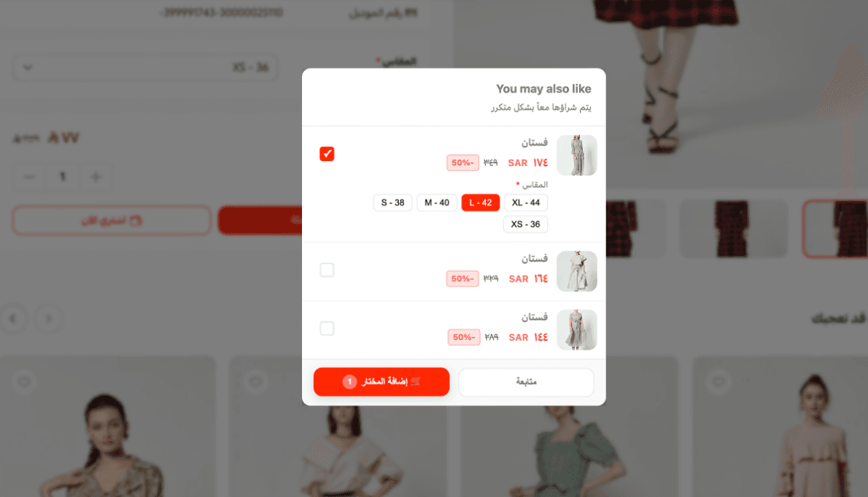Select the highlighted L - 42 size
Screen dimensions: 868x497
481,203
